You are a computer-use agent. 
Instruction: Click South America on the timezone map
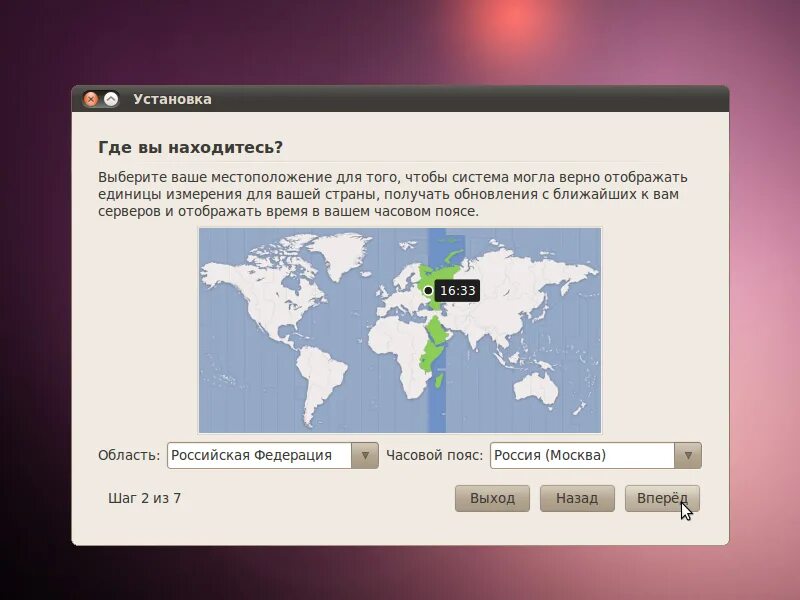click(320, 380)
